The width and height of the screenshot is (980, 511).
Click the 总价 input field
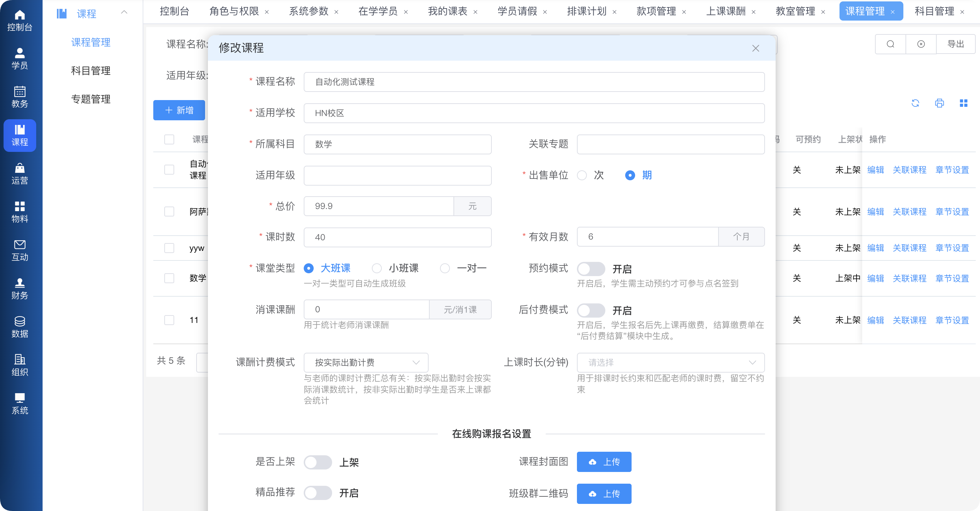pos(379,206)
